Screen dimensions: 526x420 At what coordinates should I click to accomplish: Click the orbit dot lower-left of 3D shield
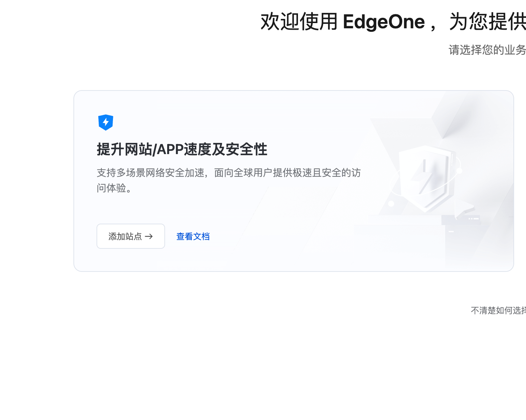coord(391,203)
